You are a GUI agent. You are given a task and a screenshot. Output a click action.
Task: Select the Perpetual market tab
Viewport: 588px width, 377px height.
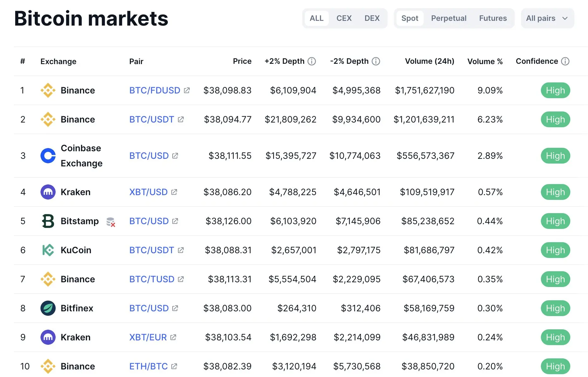pyautogui.click(x=449, y=18)
